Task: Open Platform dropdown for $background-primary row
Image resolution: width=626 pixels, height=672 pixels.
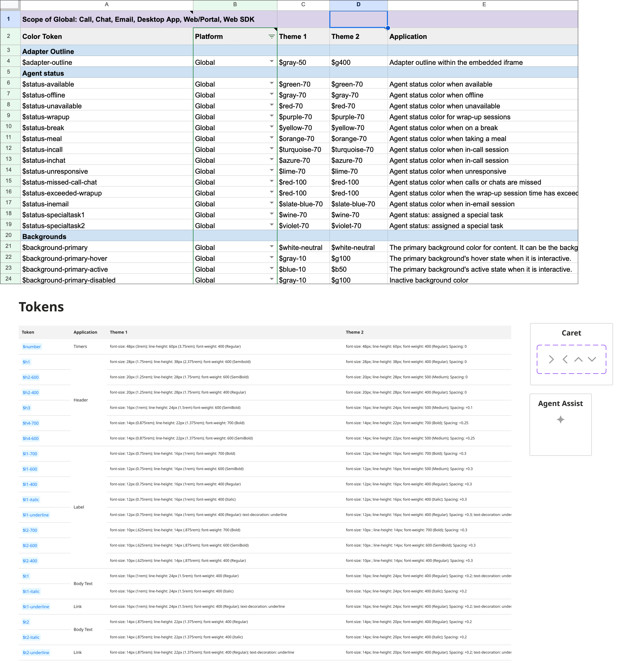Action: tap(272, 246)
